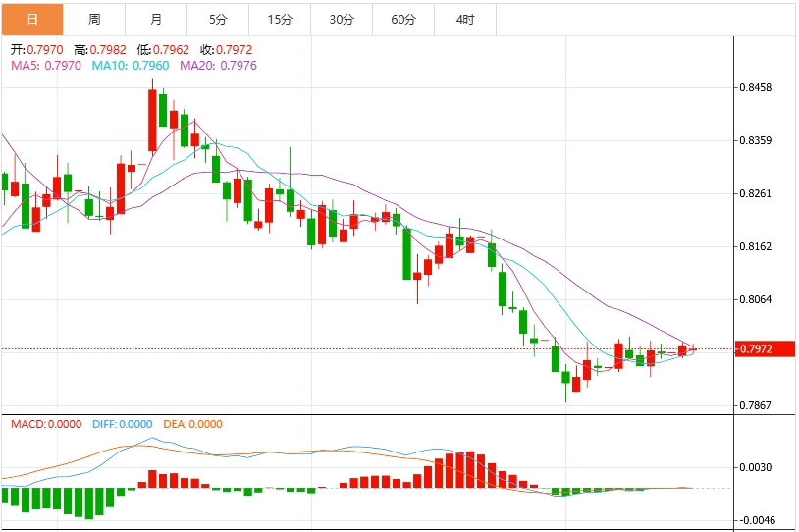
Task: Click the 0.7867 price axis label
Action: coord(756,405)
